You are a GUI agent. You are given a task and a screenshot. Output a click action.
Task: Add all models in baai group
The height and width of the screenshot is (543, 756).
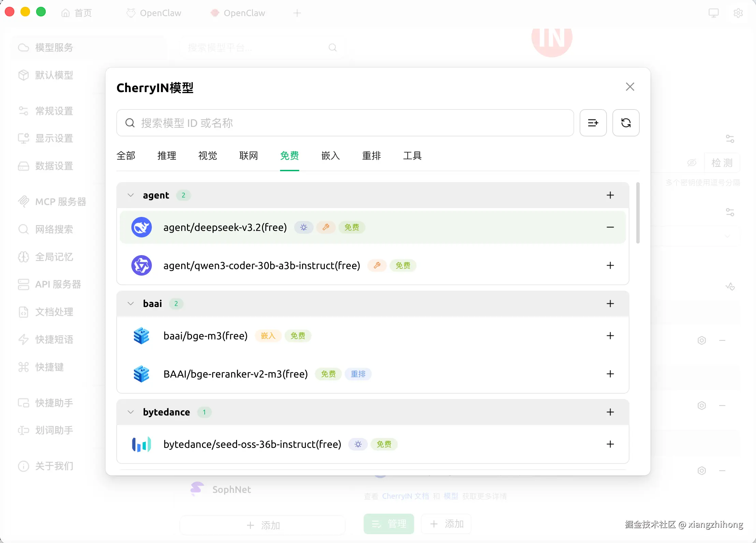click(x=610, y=304)
